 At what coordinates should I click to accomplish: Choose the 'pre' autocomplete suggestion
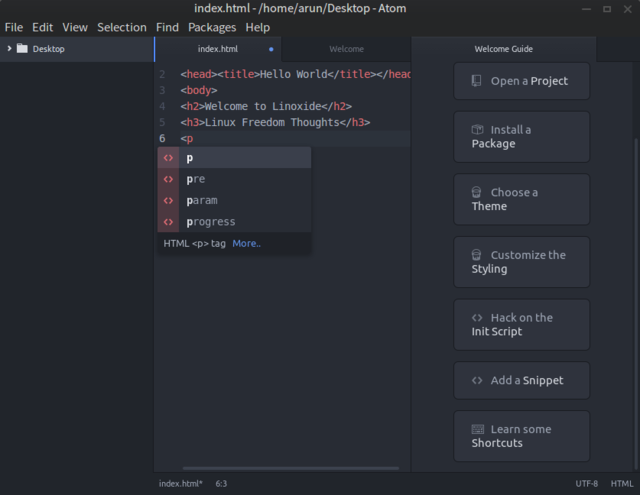tap(234, 179)
